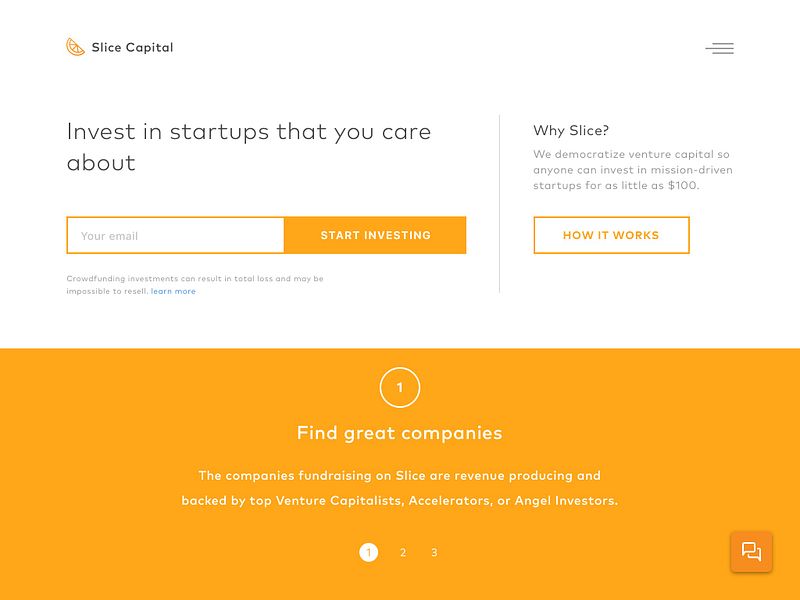Focus the Your email input field
The image size is (800, 600).
click(175, 235)
